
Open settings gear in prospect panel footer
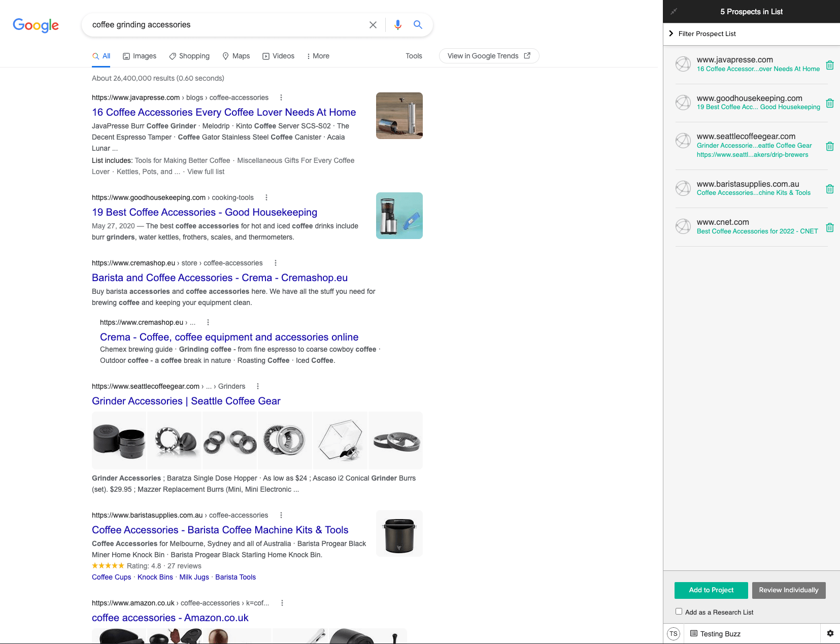point(830,633)
